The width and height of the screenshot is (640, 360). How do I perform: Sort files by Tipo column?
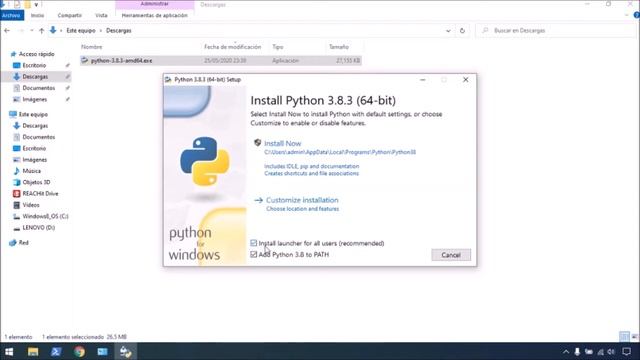pyautogui.click(x=278, y=47)
